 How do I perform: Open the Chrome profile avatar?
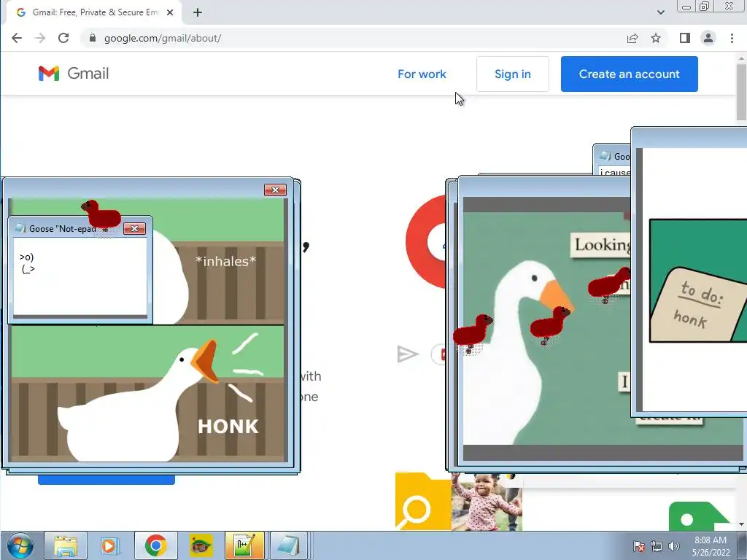[708, 38]
